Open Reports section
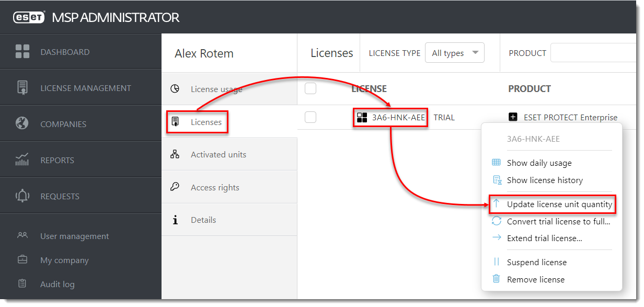The width and height of the screenshot is (644, 307). 80,160
